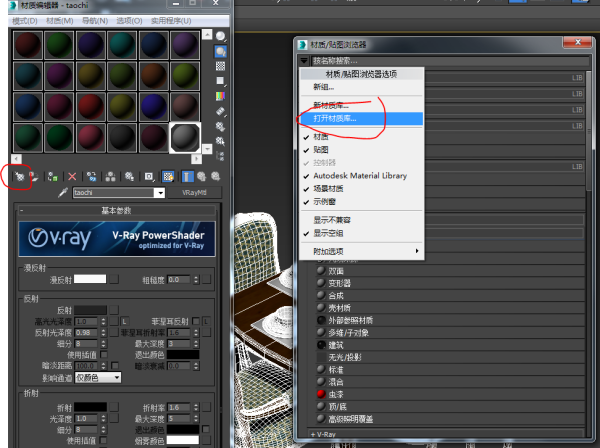
Task: Click the 高光光泽度 spinner arrows
Action: [x=103, y=321]
